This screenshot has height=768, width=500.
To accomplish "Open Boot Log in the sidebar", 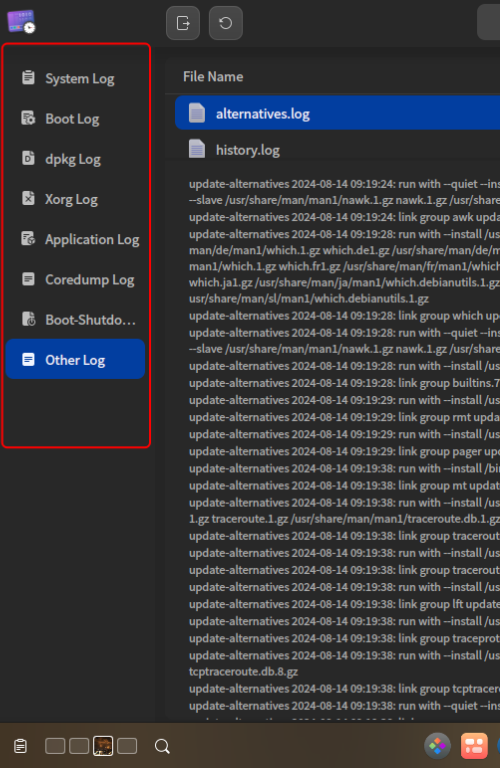I will coord(75,119).
